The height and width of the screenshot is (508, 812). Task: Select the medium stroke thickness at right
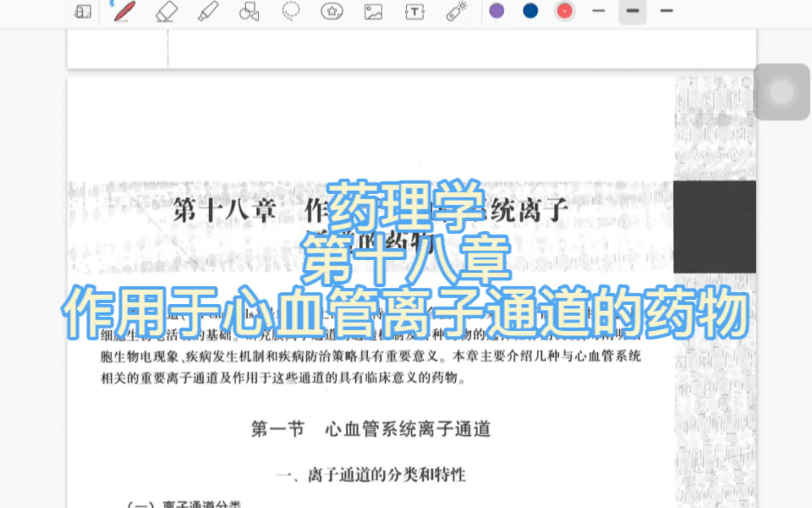(666, 11)
